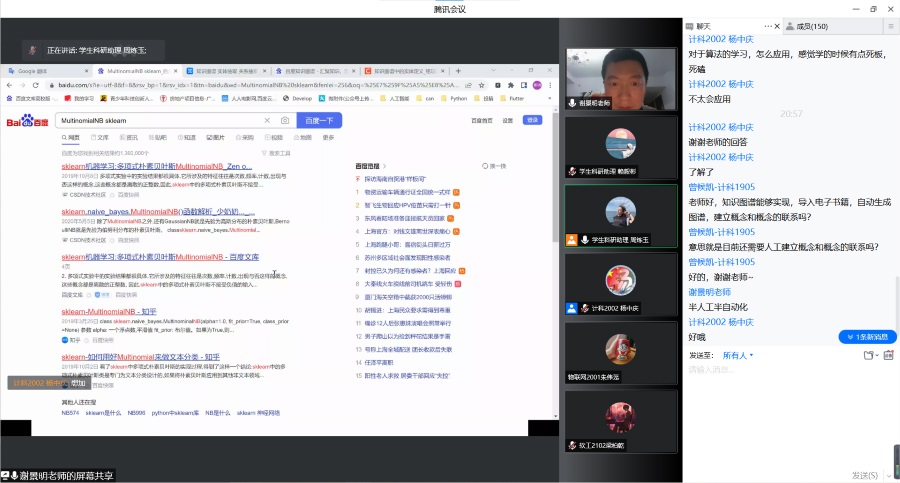Click the 物联网2001 participant tile

coord(620,352)
